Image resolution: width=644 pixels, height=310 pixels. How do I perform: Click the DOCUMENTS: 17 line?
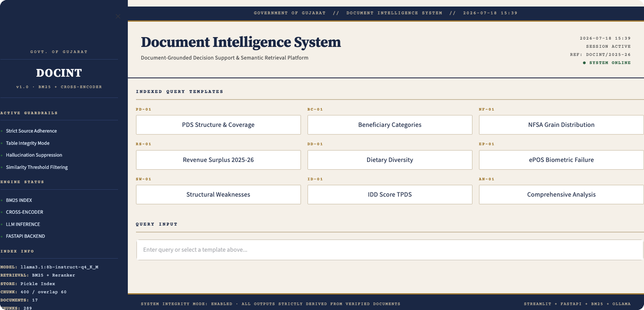[19, 300]
